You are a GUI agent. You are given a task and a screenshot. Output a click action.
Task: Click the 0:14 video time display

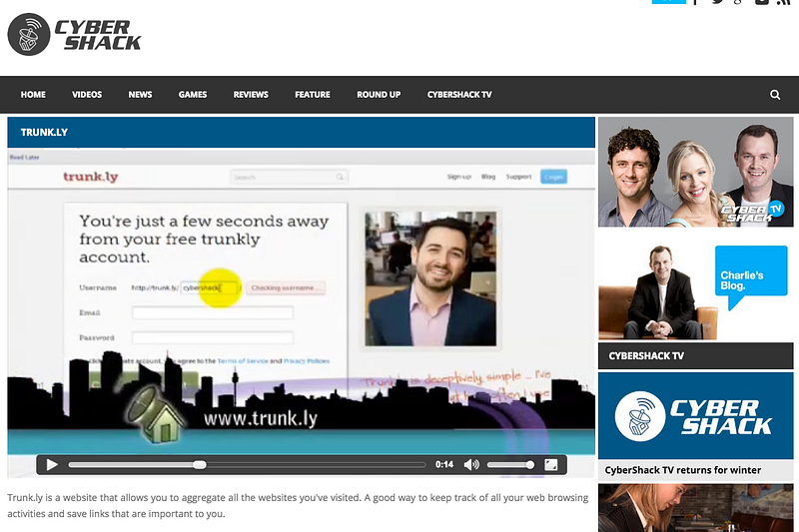pos(443,465)
